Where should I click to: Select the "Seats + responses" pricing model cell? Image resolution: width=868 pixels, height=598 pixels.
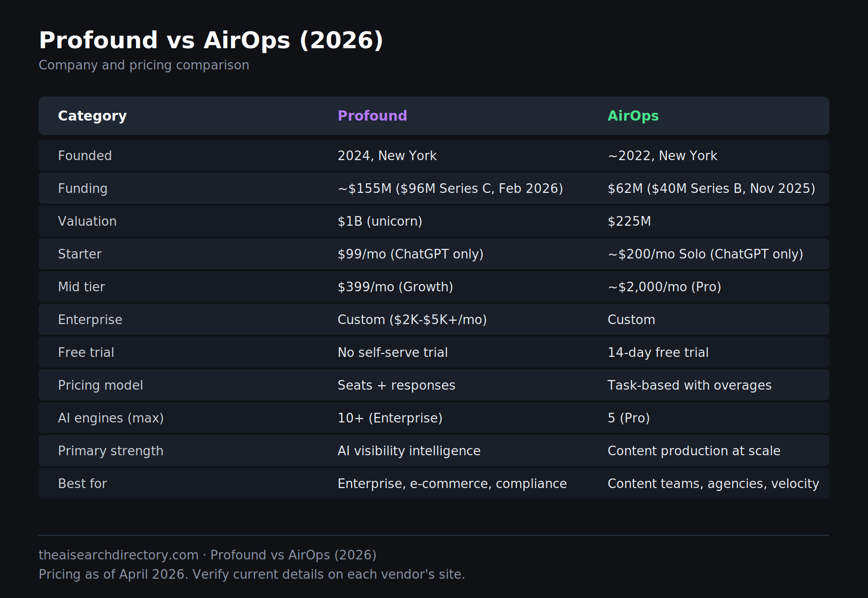396,385
